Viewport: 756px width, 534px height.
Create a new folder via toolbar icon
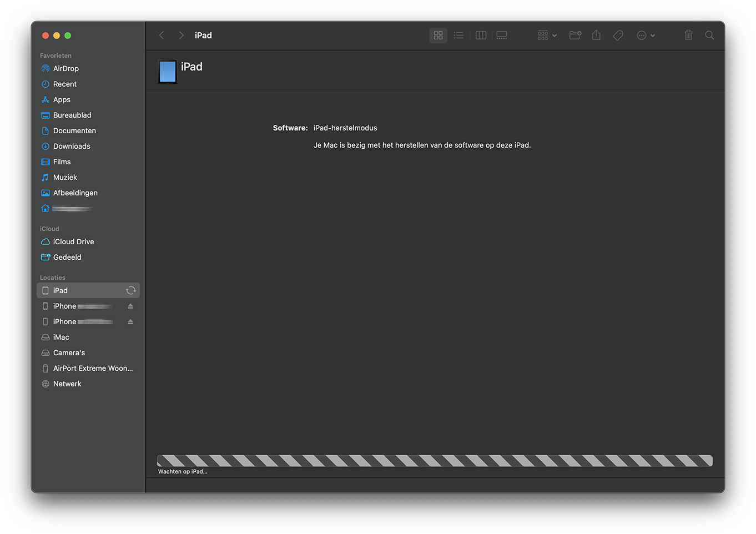pos(575,35)
